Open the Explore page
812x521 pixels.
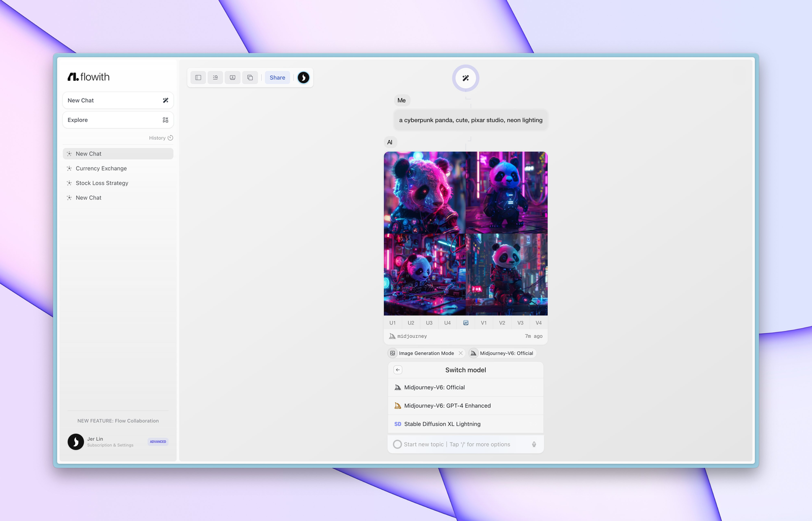click(x=118, y=120)
